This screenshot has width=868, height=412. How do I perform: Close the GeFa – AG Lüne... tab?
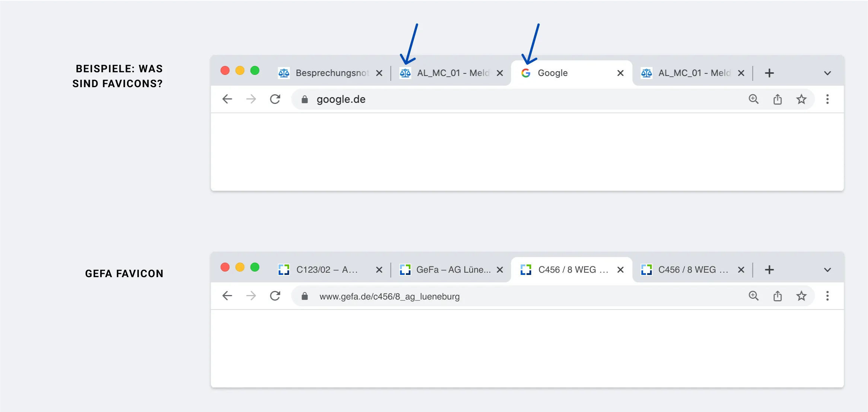pyautogui.click(x=500, y=270)
